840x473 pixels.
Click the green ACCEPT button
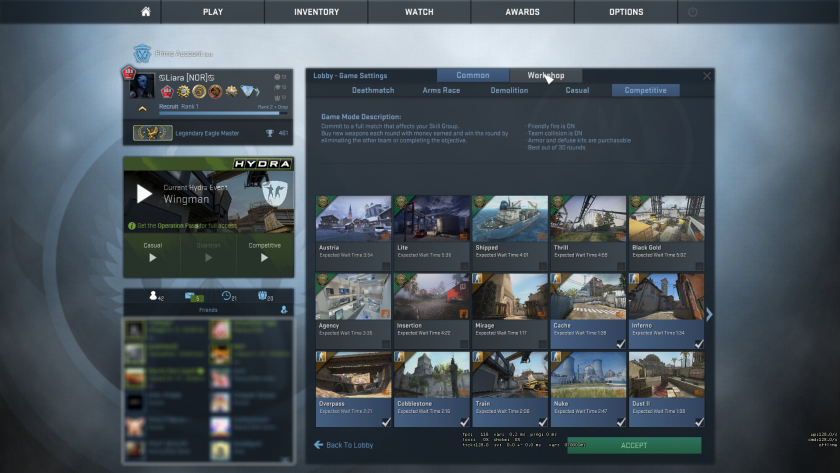634,445
